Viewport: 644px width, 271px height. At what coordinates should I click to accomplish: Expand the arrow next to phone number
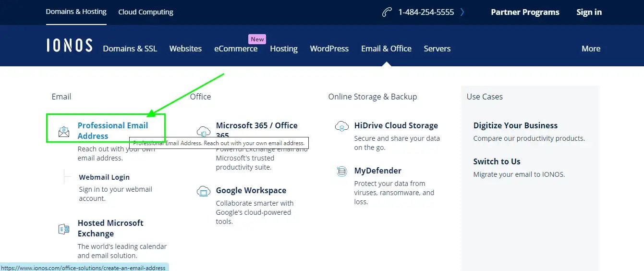point(462,12)
